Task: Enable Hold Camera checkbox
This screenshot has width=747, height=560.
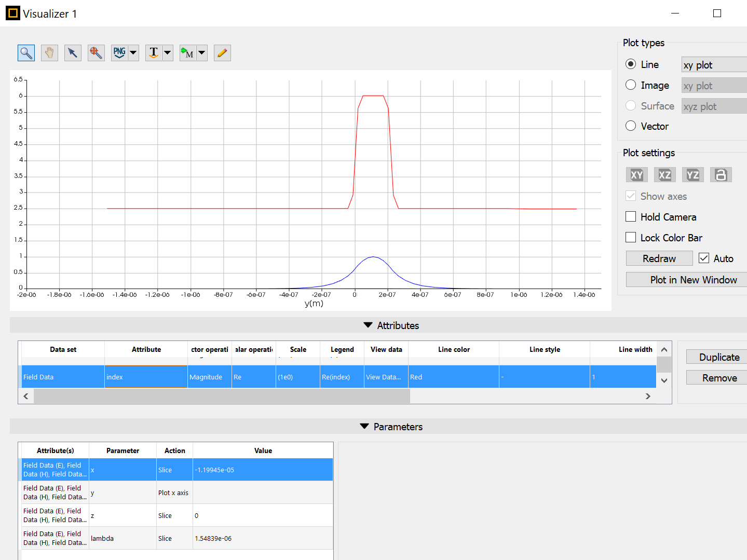Action: pyautogui.click(x=631, y=217)
